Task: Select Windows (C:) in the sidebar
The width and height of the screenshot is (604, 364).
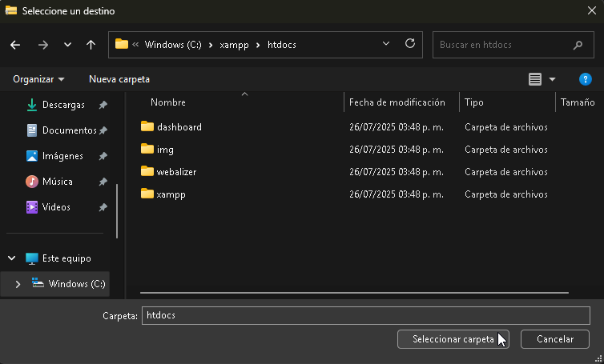Action: 77,283
